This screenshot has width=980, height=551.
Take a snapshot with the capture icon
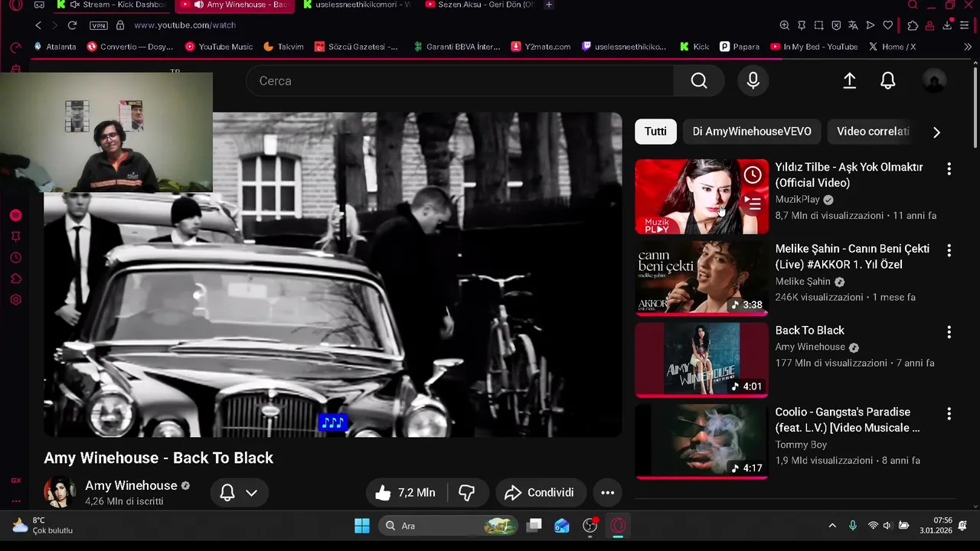pos(819,25)
